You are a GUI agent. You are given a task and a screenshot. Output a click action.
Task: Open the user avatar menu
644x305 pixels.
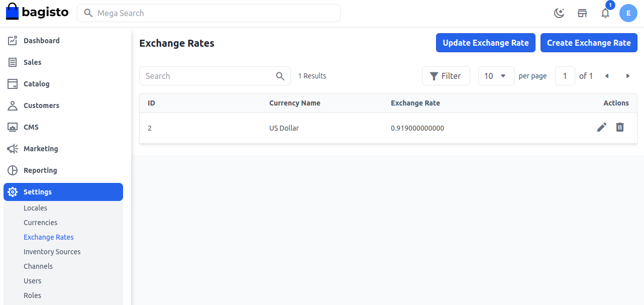[x=628, y=13]
